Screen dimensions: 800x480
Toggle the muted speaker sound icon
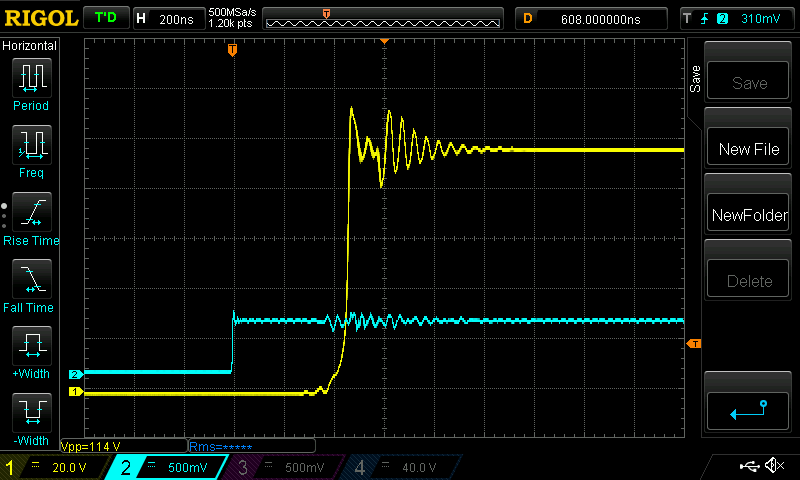[x=773, y=466]
